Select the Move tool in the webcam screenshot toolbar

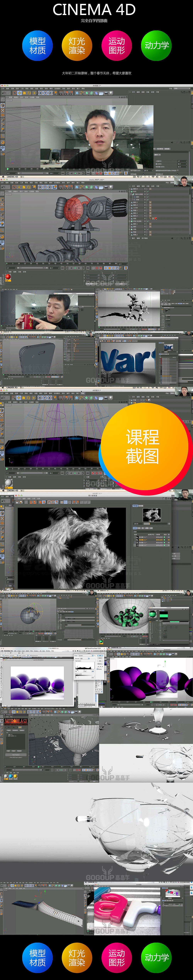(19, 93)
